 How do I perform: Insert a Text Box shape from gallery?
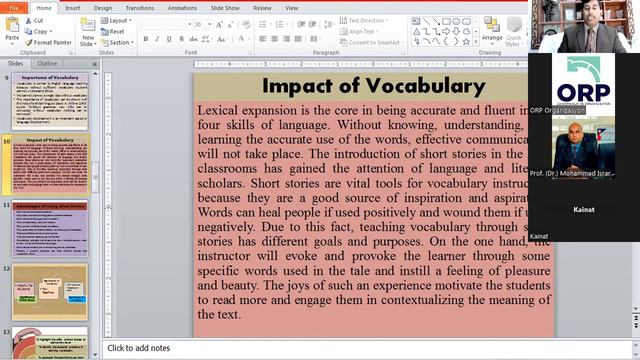point(416,22)
